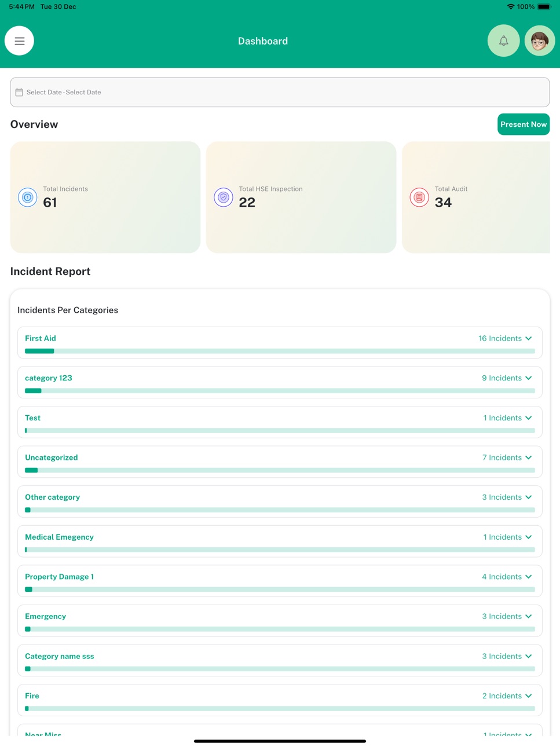
Task: Open the Total Audit overview card
Action: tap(476, 197)
